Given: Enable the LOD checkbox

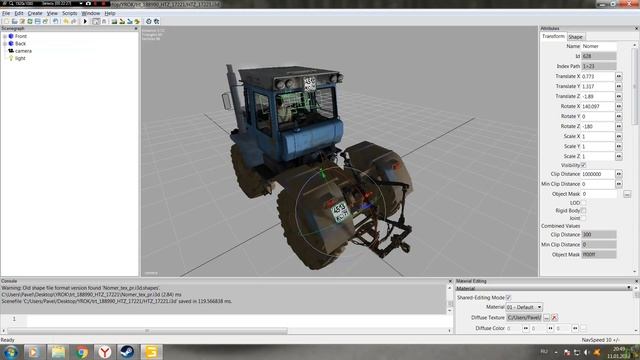Looking at the screenshot, I should [x=584, y=203].
